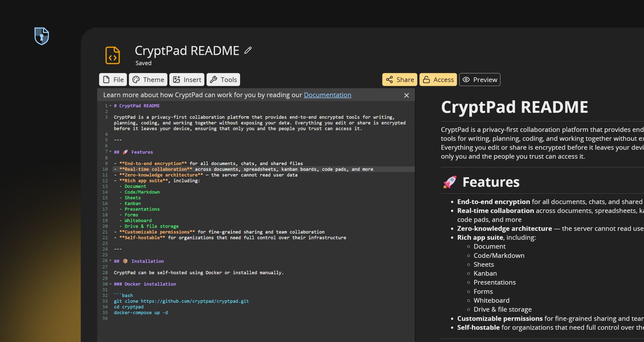Click the CryptPad shield logo
This screenshot has width=644, height=342.
(x=42, y=36)
